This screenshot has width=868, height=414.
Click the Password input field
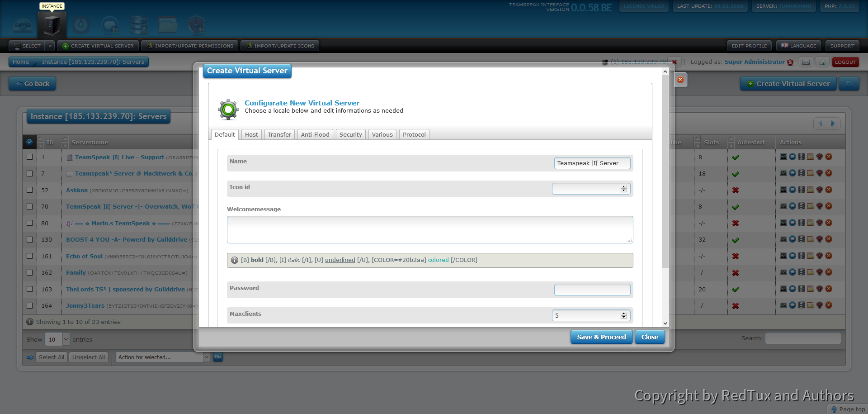(592, 290)
